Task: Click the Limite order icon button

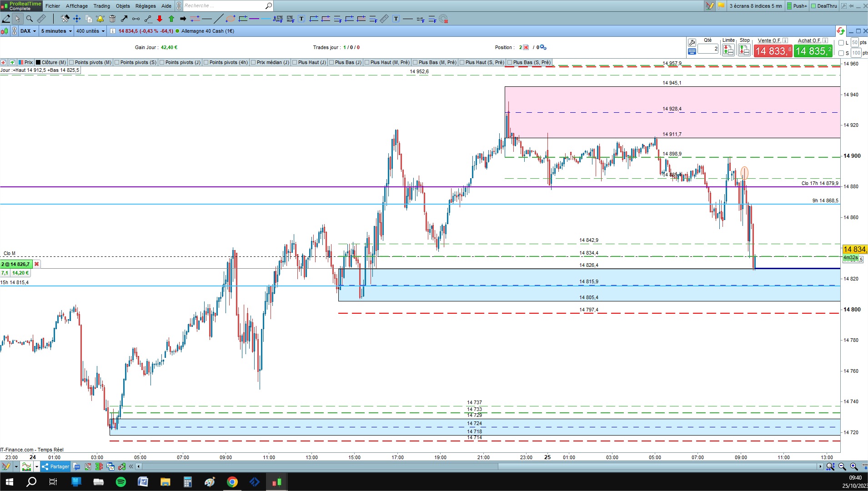Action: [728, 50]
